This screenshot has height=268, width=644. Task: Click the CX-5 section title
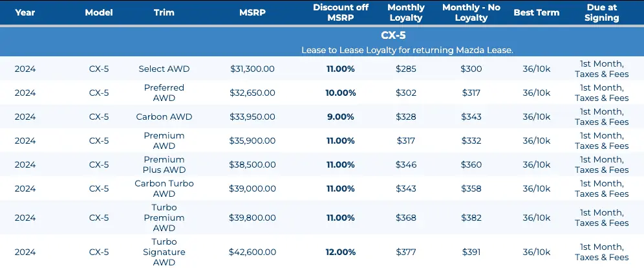[x=407, y=35]
